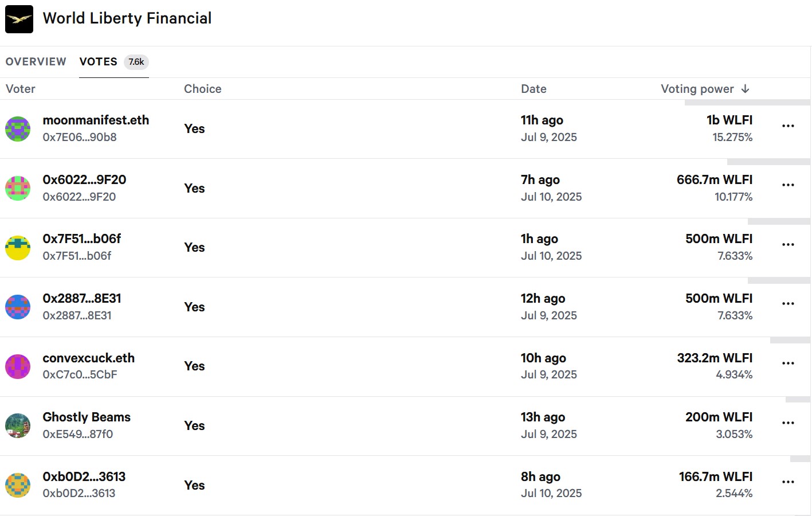Open the moonmanifest.eth voter profile link

[96, 120]
